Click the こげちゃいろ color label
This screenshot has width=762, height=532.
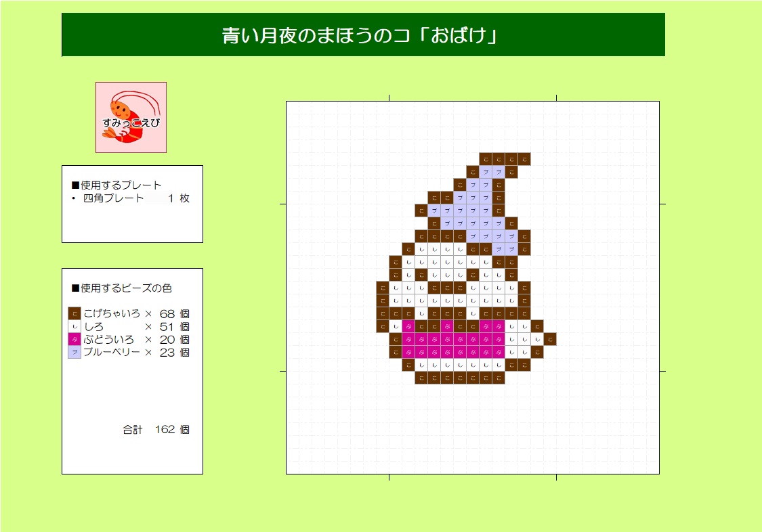coord(112,313)
